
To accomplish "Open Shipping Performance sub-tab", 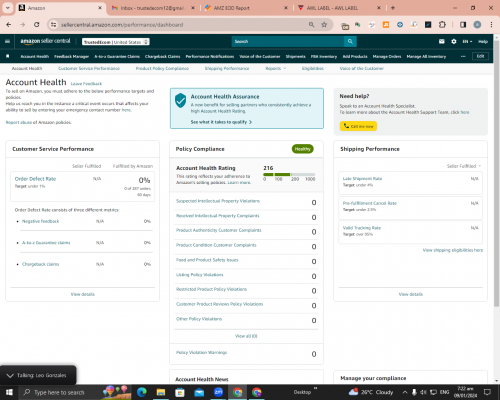I will 227,68.
